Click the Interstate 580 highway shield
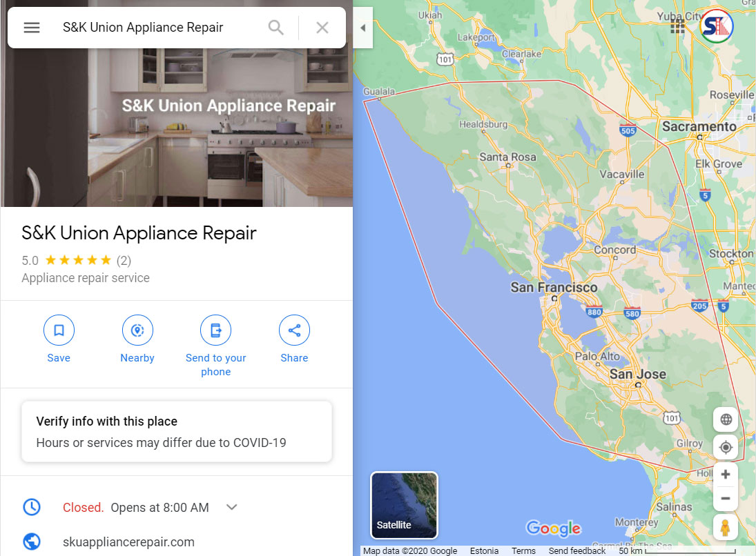The height and width of the screenshot is (556, 756). click(632, 314)
